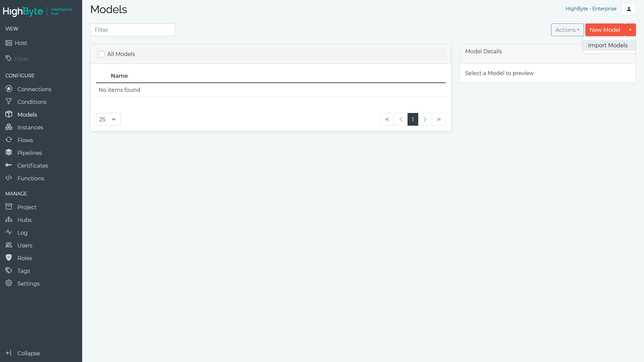Screen dimensions: 644x362
Task: Click the New Model button
Action: [605, 29]
